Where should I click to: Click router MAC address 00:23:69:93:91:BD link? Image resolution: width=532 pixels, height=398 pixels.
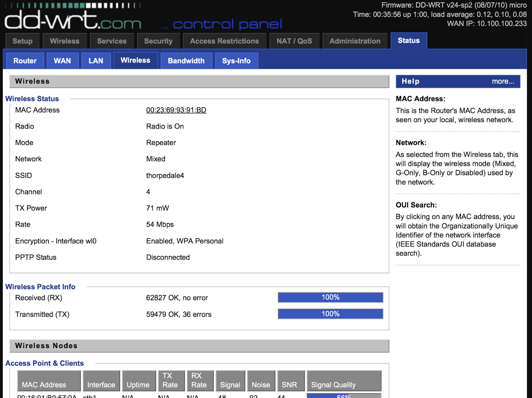(x=176, y=110)
